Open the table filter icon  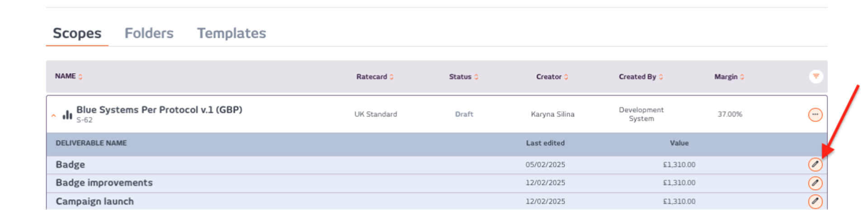pos(816,76)
